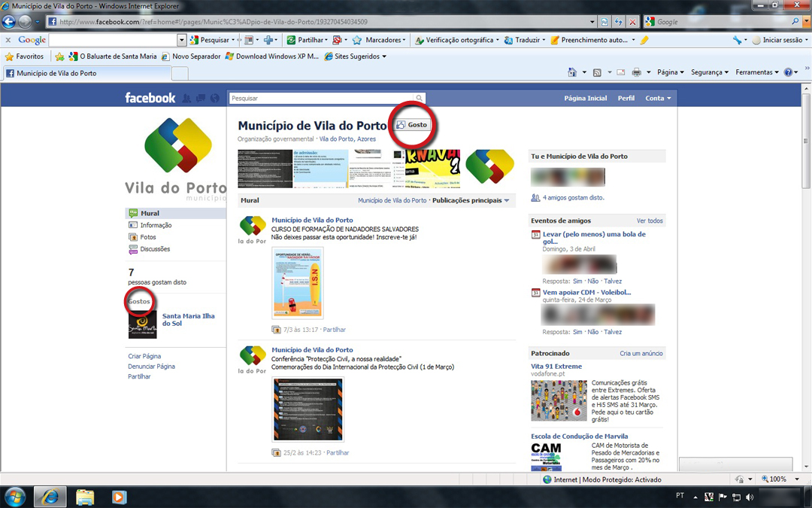Close the Google toolbar with its X
This screenshot has width=812, height=508.
[8, 40]
